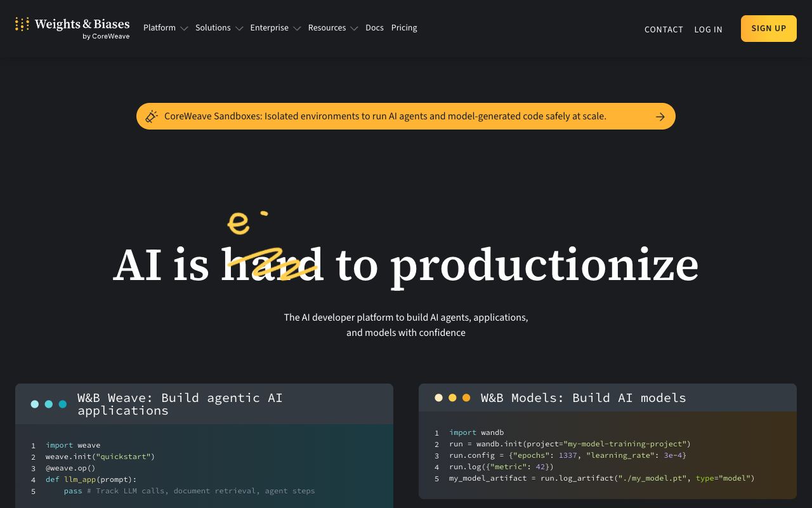Click the run.config epochs code line
This screenshot has width=812, height=508.
568,455
